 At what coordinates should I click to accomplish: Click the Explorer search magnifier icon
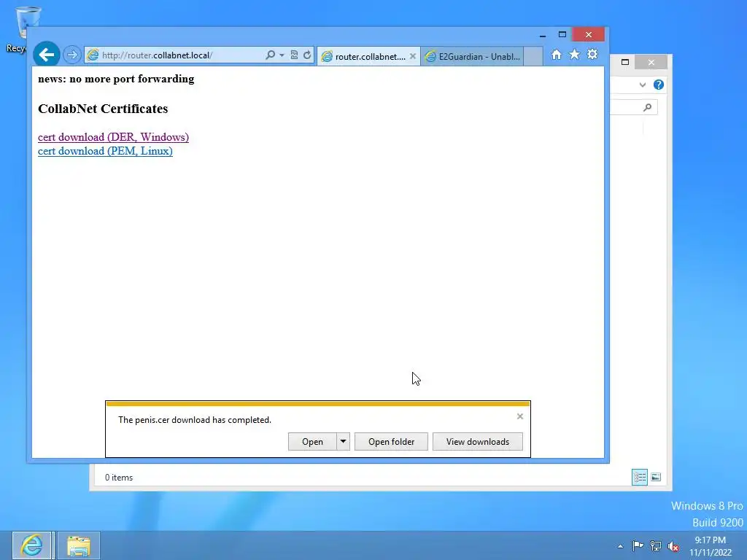click(647, 108)
